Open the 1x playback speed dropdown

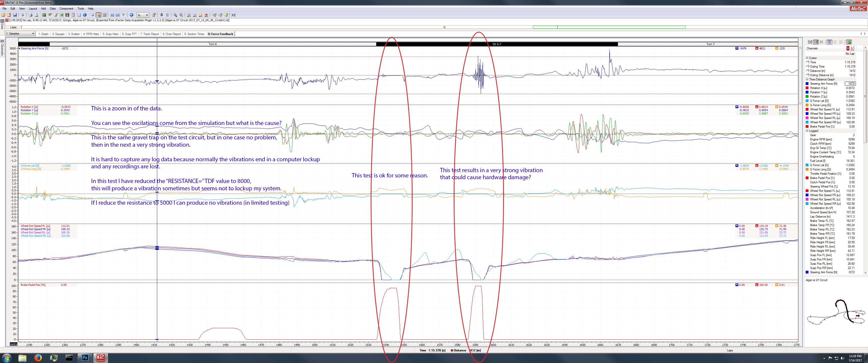(x=143, y=15)
